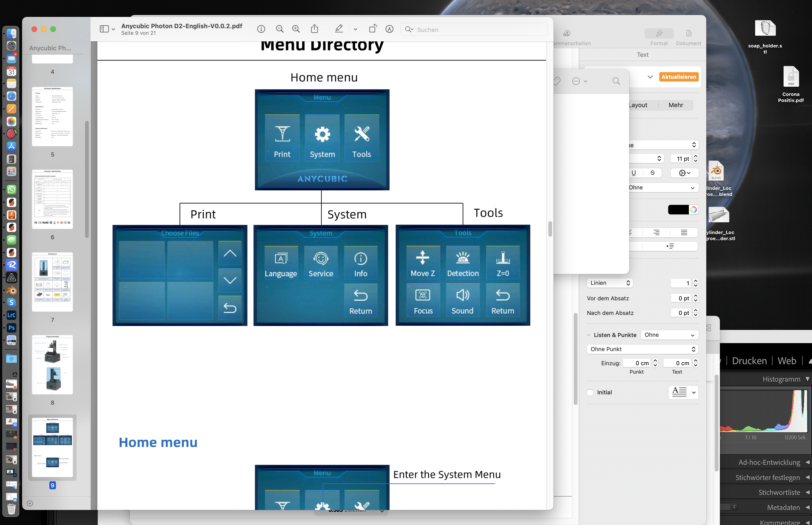The image size is (812, 525).
Task: Open the Linien spacing dropdown
Action: point(610,283)
